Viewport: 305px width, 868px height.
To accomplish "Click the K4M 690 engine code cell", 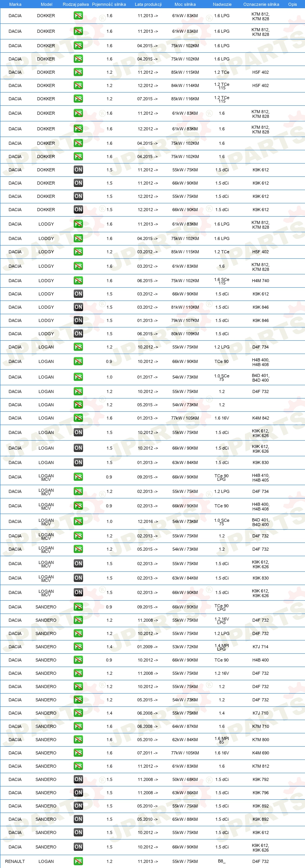I will coord(261,753).
